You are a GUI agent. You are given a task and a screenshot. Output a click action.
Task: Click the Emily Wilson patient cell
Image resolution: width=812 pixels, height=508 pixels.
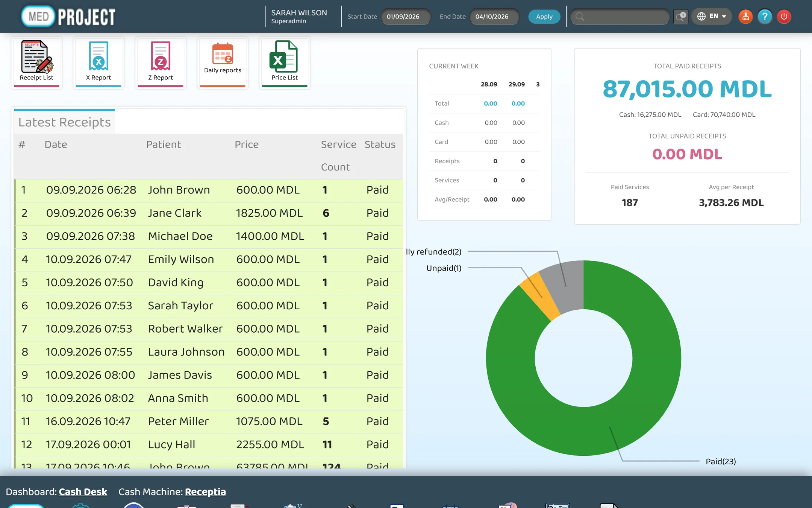(x=181, y=259)
